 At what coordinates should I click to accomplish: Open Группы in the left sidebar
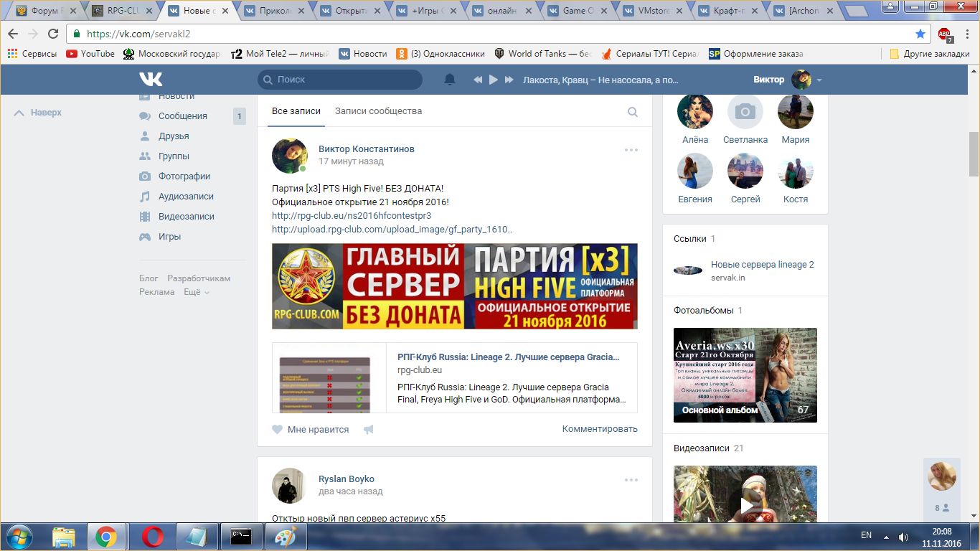pyautogui.click(x=174, y=156)
